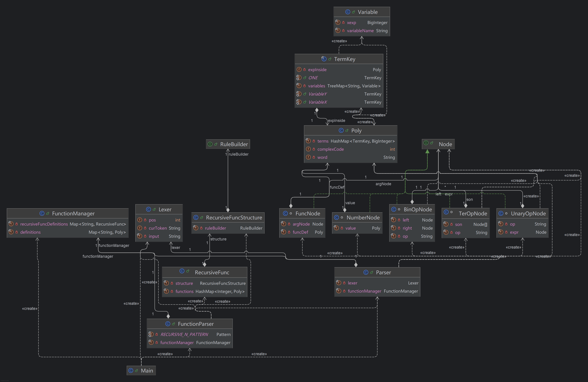The width and height of the screenshot is (588, 382).
Task: Click the class icon next to Main
Action: (131, 370)
